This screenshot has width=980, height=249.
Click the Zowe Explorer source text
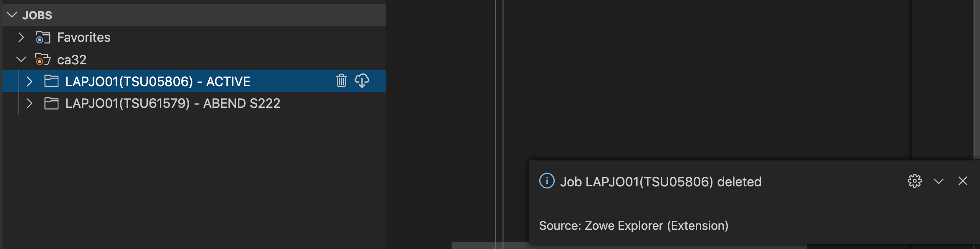coord(634,226)
